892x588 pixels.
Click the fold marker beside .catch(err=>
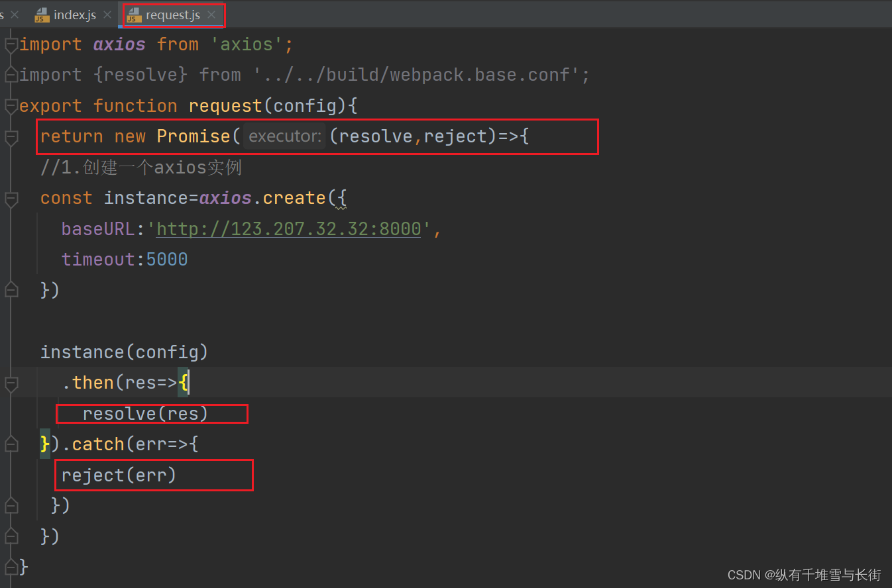coord(10,445)
